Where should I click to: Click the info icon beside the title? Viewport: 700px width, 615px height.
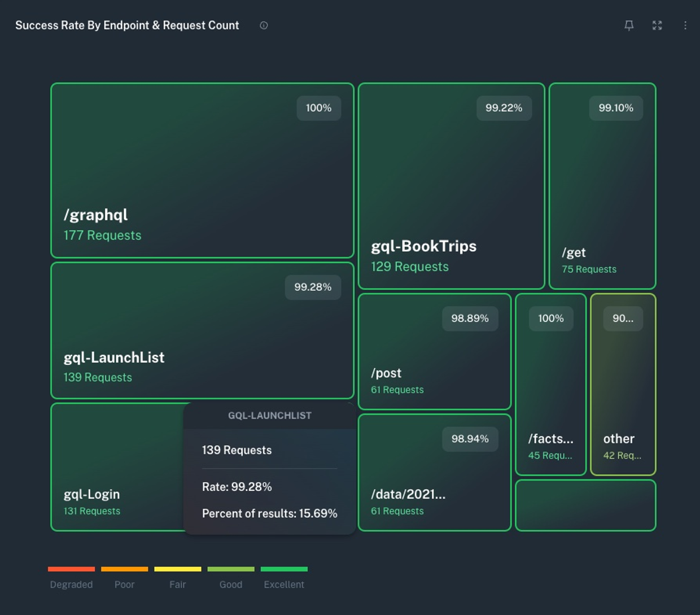(x=264, y=25)
